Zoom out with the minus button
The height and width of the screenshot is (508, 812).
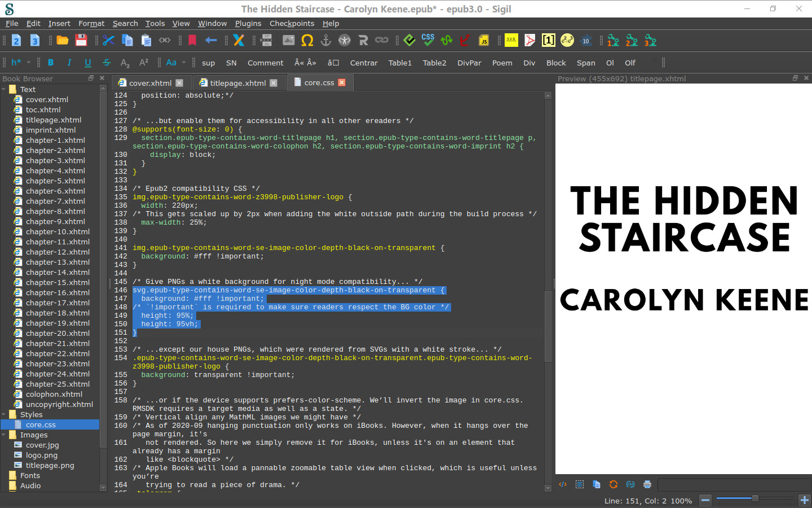[705, 500]
